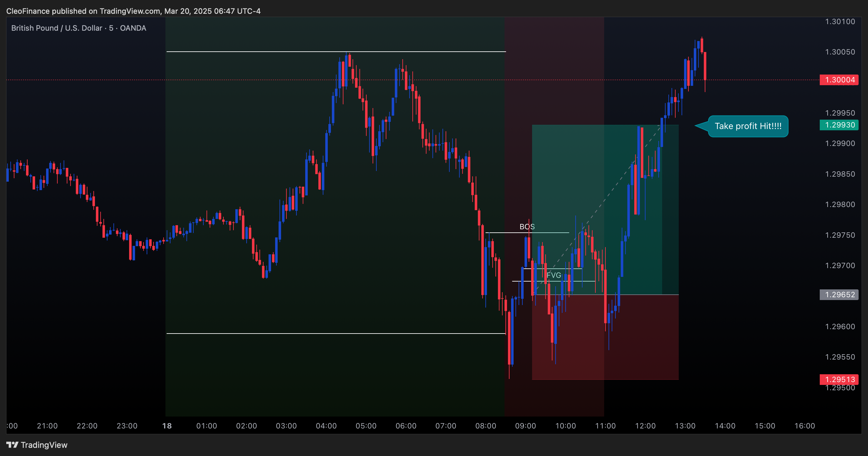This screenshot has height=456, width=868.
Task: Click the 04:00 time axis label
Action: pyautogui.click(x=326, y=426)
